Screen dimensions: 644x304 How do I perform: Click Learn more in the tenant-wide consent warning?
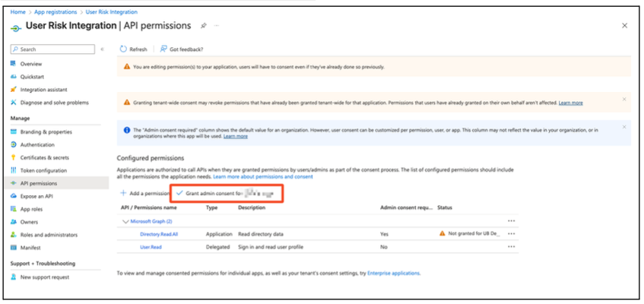pyautogui.click(x=570, y=103)
